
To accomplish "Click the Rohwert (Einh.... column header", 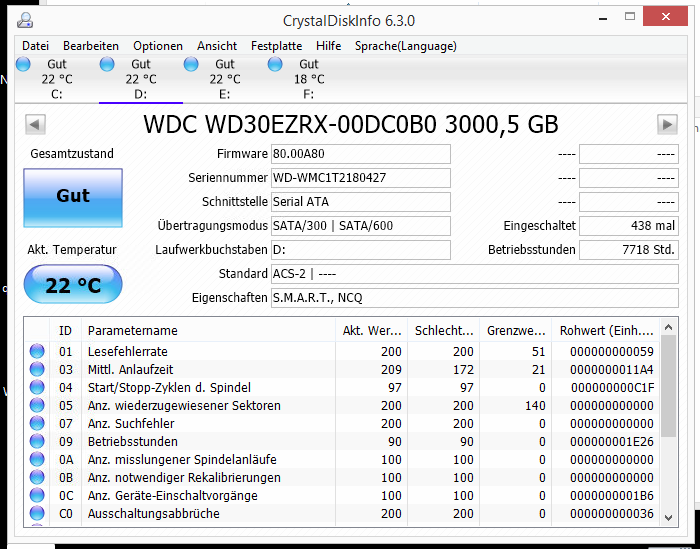I will click(606, 330).
